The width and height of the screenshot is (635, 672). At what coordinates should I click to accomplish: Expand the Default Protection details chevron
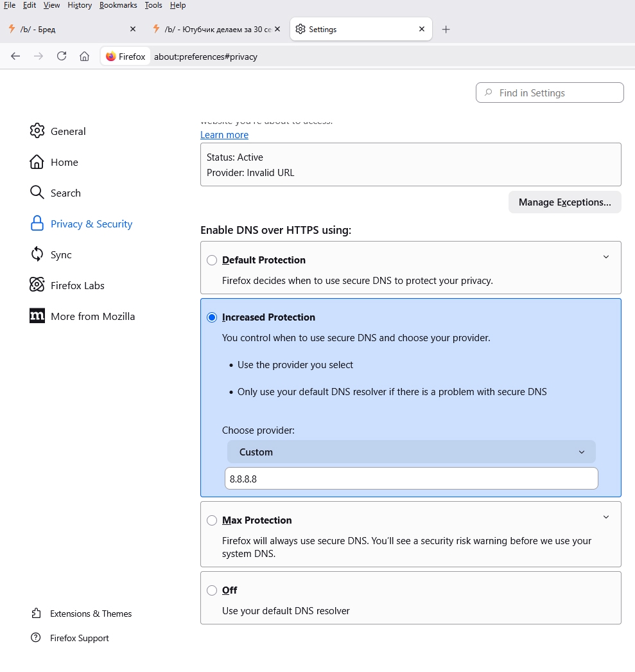(606, 257)
